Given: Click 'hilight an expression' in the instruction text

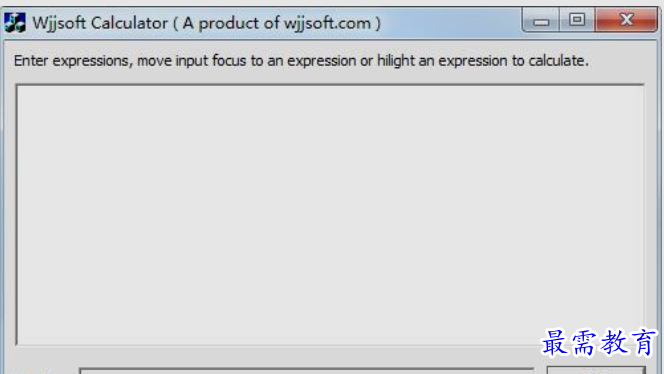Looking at the screenshot, I should click(x=442, y=61).
